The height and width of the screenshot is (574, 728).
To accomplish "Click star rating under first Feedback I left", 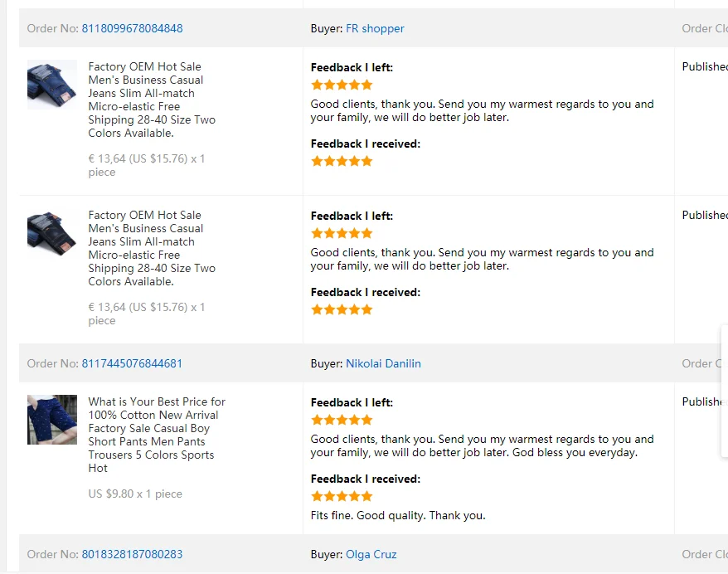I will click(342, 85).
